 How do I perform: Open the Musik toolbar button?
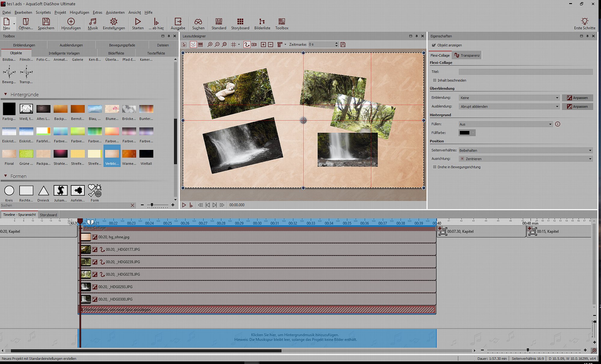click(93, 24)
